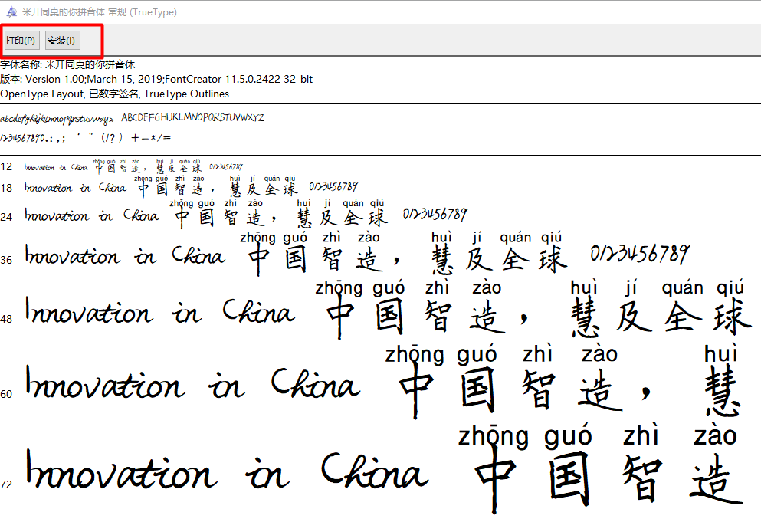Viewport: 761px width, 532px height.
Task: Click the size 18 row label
Action: (6, 189)
